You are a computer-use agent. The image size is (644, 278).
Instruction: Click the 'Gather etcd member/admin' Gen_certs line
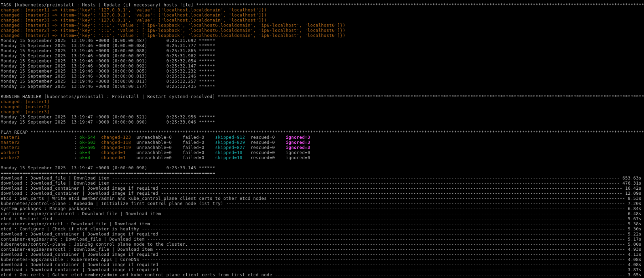click(x=321, y=275)
